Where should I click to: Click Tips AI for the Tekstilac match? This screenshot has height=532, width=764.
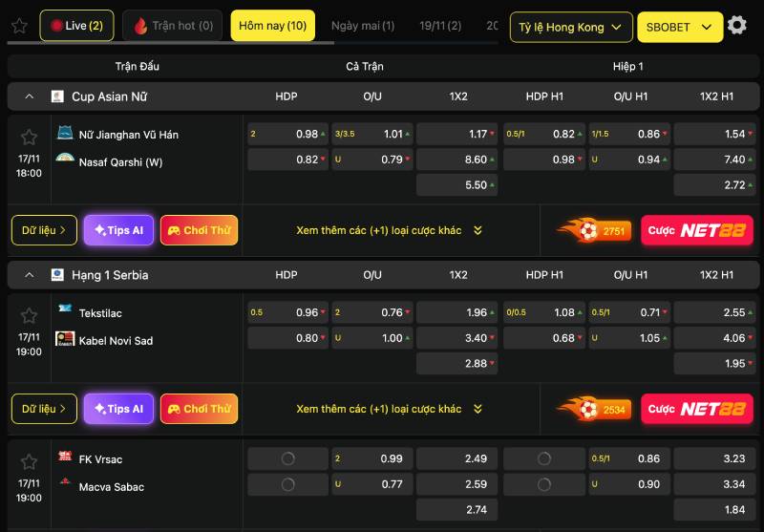click(x=118, y=409)
